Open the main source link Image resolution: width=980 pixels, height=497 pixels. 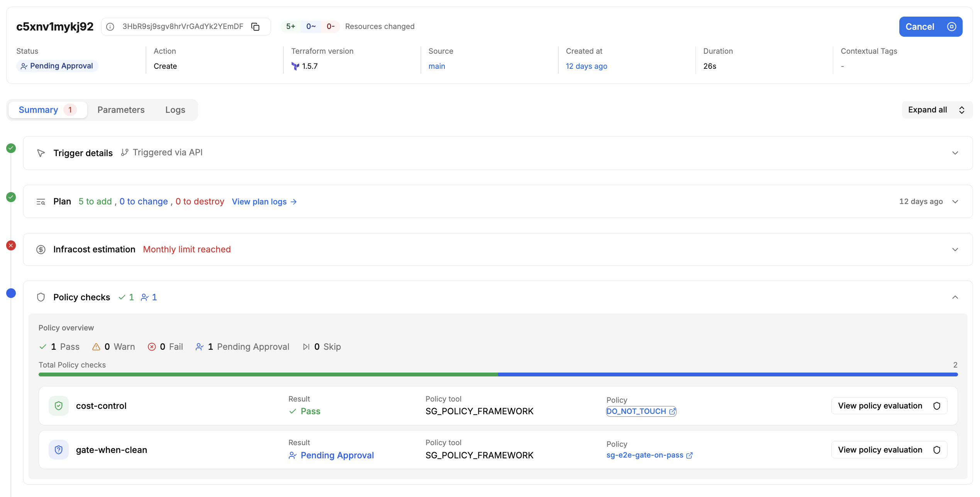pos(437,66)
